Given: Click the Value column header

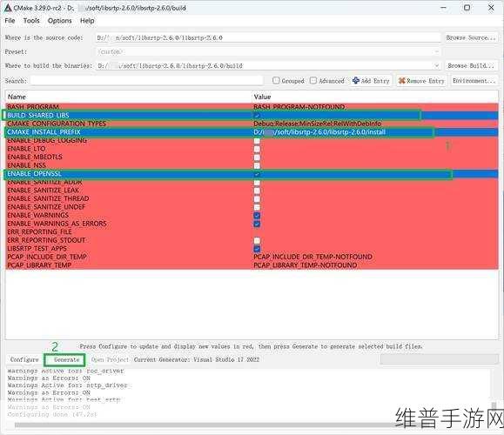Looking at the screenshot, I should point(375,97).
